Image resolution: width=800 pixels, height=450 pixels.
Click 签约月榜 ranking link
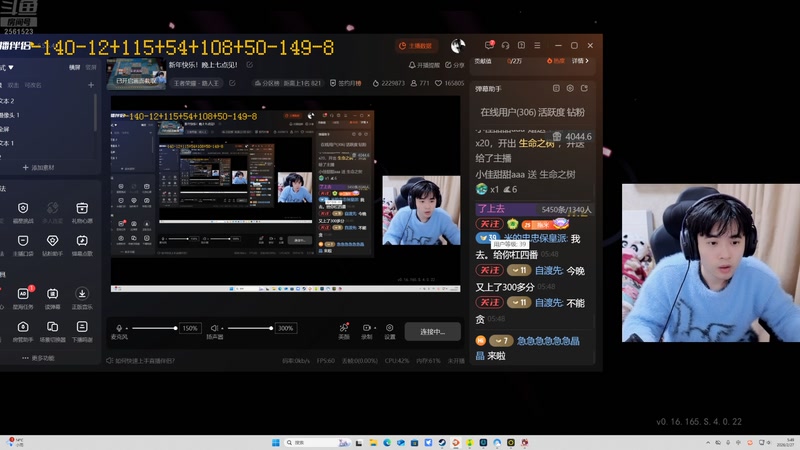(346, 83)
